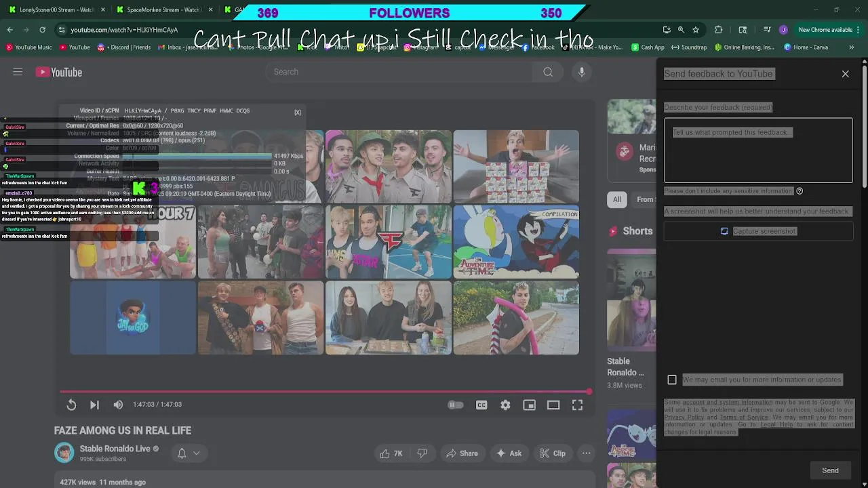Dislike the video

422,453
